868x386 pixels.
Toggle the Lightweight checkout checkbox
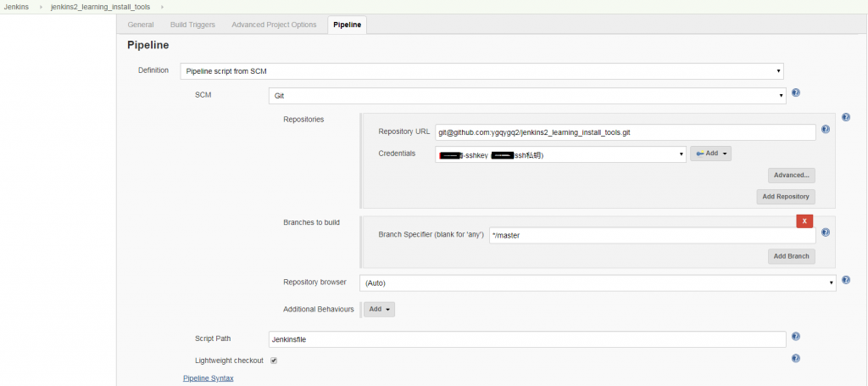click(274, 361)
